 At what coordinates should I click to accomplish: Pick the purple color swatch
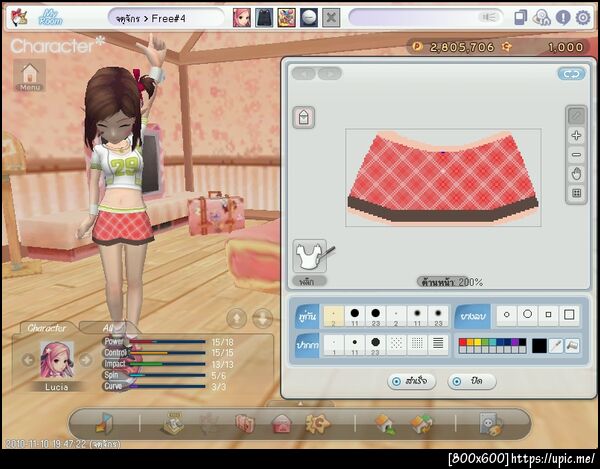pyautogui.click(x=515, y=342)
